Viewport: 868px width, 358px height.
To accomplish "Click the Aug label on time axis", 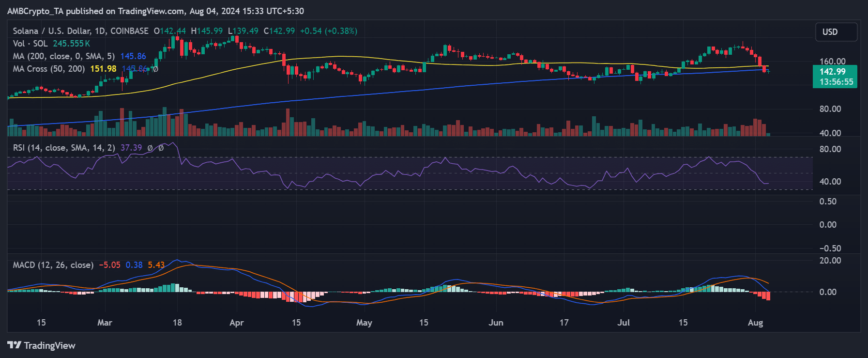I will pos(755,323).
